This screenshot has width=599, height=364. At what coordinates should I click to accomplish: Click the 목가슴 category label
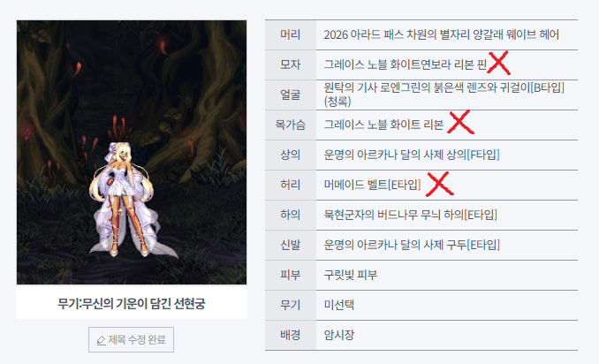[291, 125]
